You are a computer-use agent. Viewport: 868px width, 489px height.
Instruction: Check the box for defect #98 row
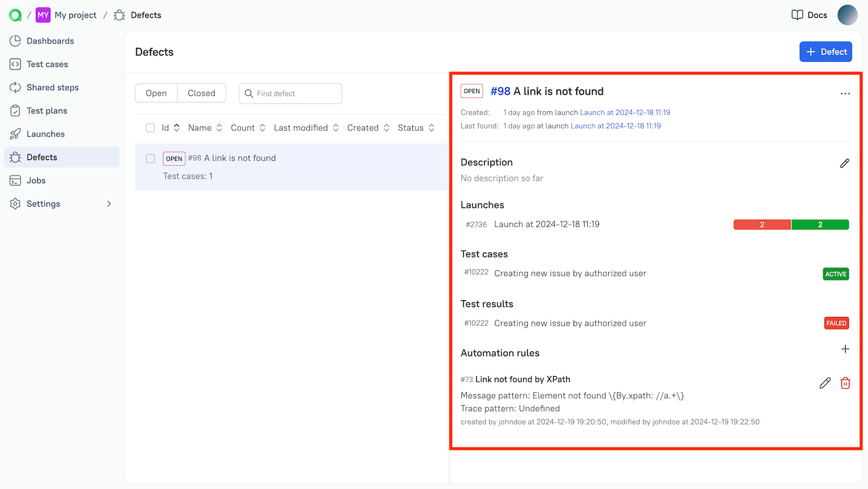coord(150,159)
